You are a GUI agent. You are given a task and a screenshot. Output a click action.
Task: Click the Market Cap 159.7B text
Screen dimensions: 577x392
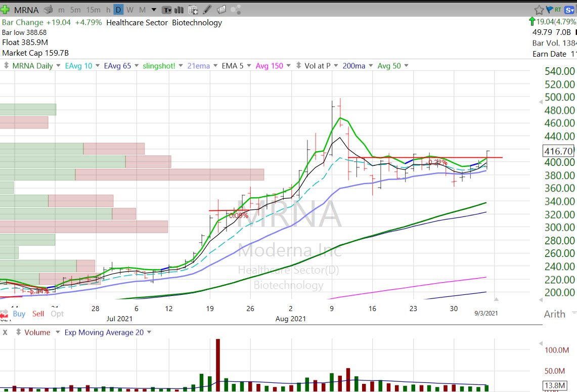point(35,53)
